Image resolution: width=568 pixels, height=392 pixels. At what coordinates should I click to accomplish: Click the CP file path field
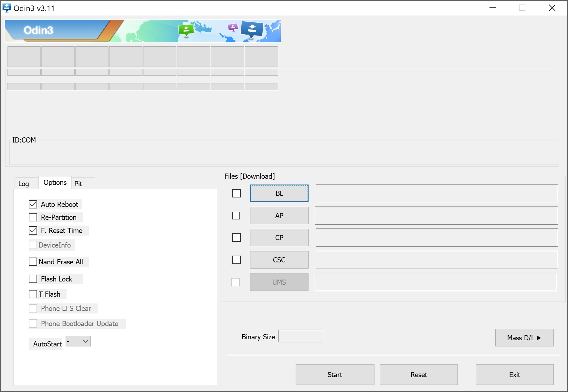pos(437,238)
